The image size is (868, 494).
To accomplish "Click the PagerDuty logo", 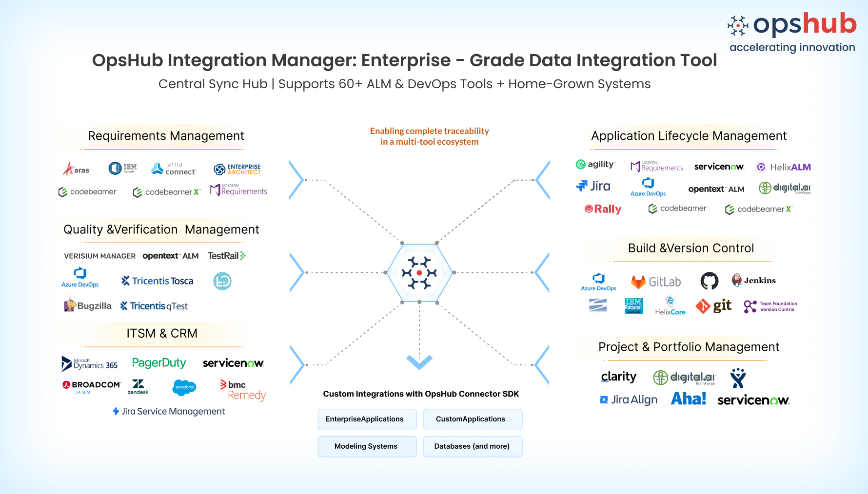I will [159, 363].
